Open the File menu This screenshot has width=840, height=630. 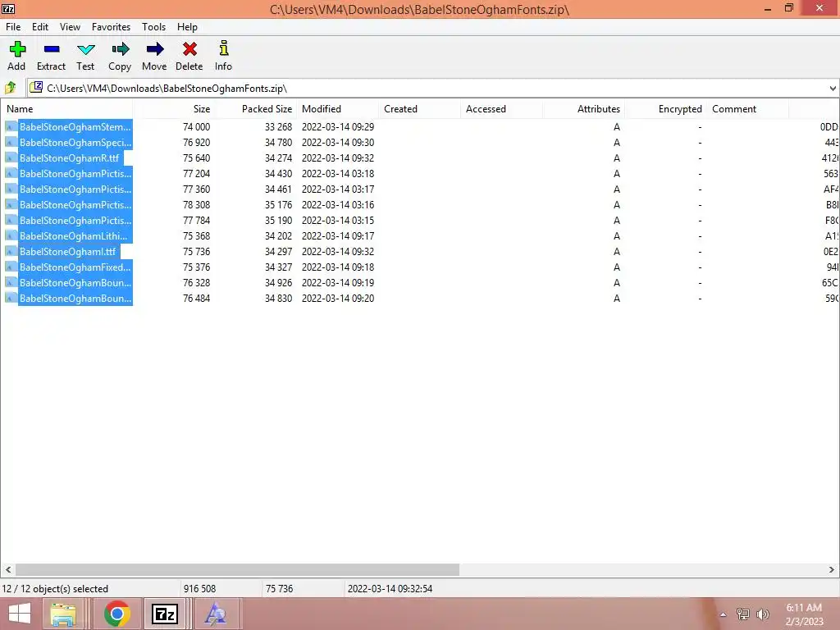(x=13, y=27)
